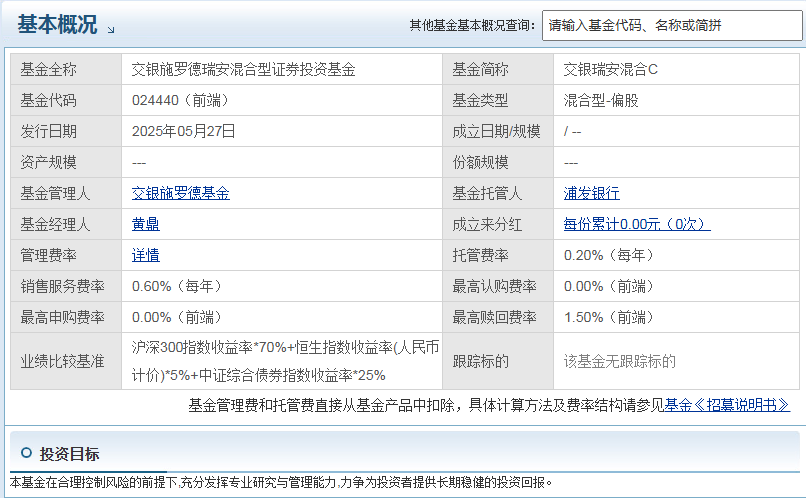Select the max purchase fee value next to 最高申购费率

177,317
